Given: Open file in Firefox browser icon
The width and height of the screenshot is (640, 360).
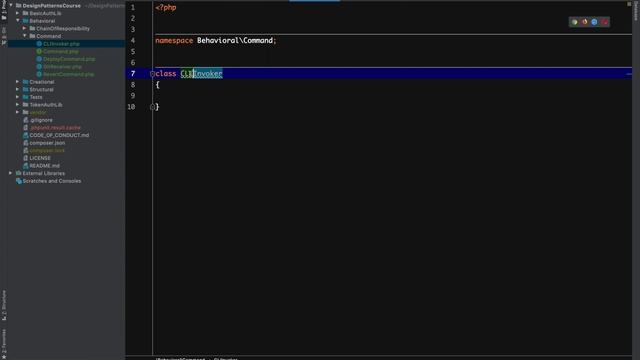Looking at the screenshot, I should 584,22.
